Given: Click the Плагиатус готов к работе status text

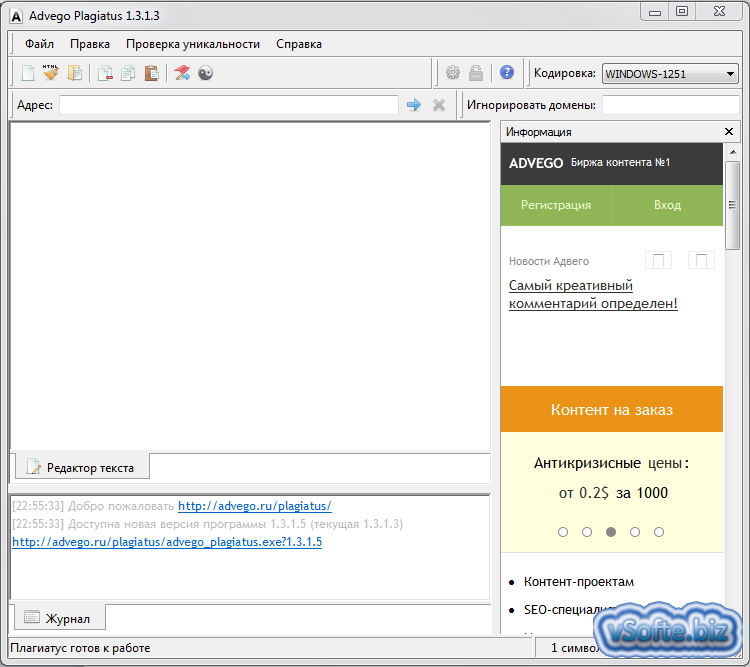Looking at the screenshot, I should (x=80, y=648).
